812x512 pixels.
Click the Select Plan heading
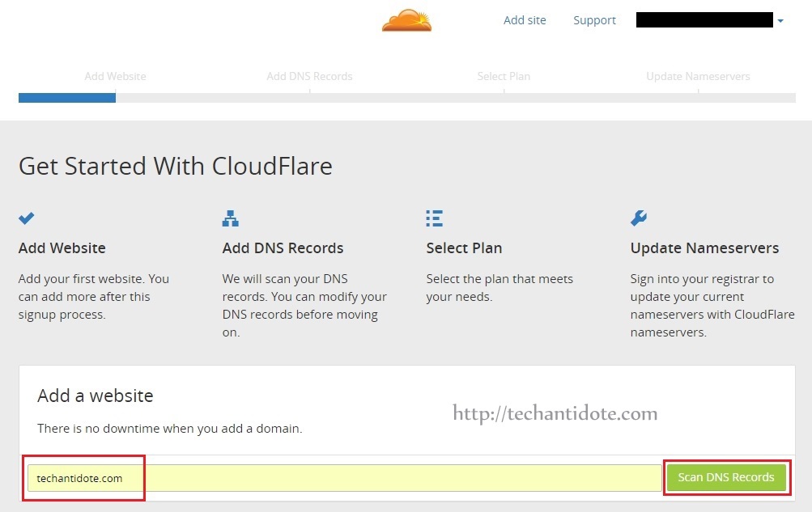point(464,248)
